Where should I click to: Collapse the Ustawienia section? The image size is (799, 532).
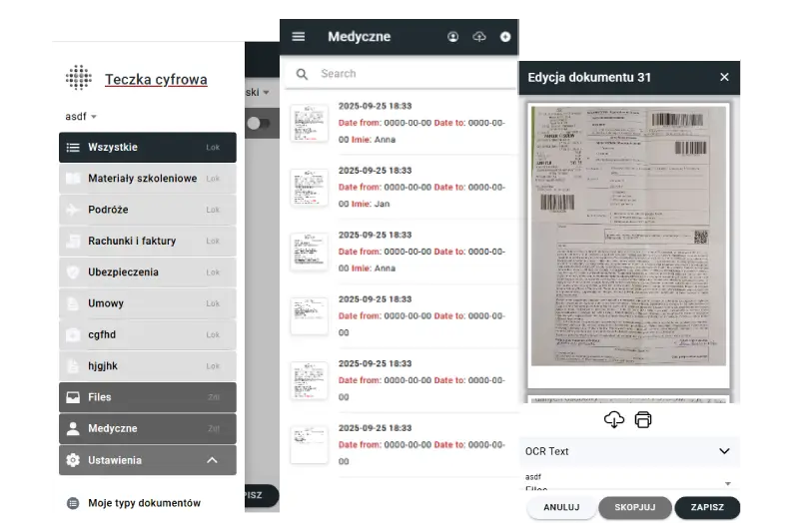[212, 460]
